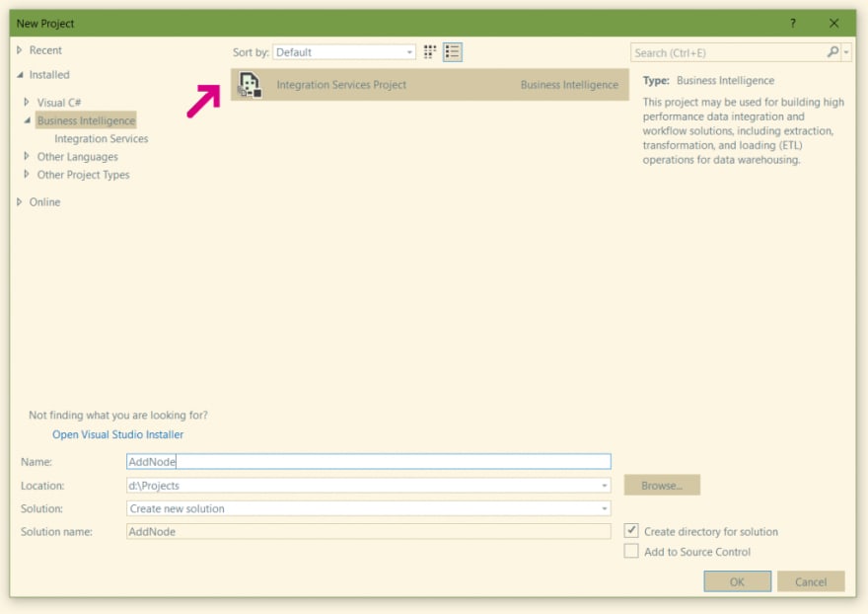Collapse the Installed node
Screen dimensions: 868x614
coord(20,75)
